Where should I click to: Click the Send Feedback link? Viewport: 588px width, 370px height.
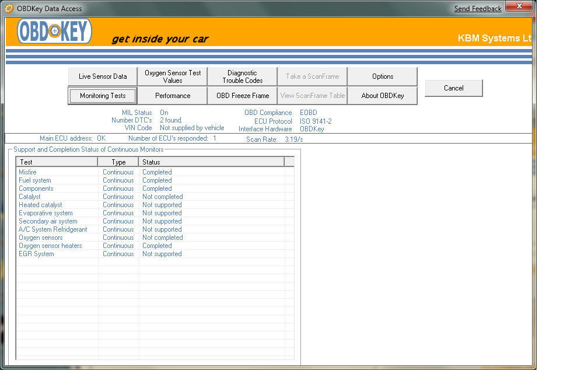click(478, 9)
